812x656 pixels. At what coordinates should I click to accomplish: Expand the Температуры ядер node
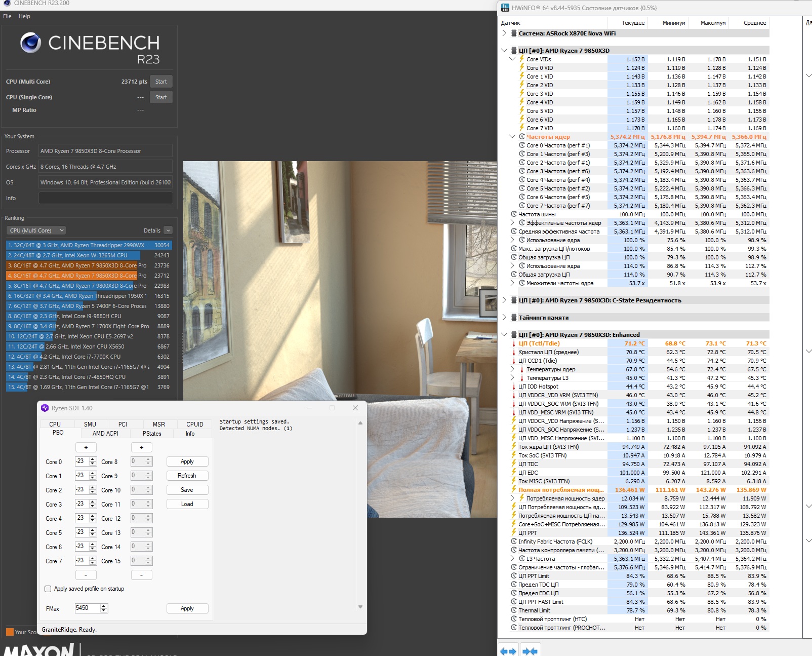[512, 369]
